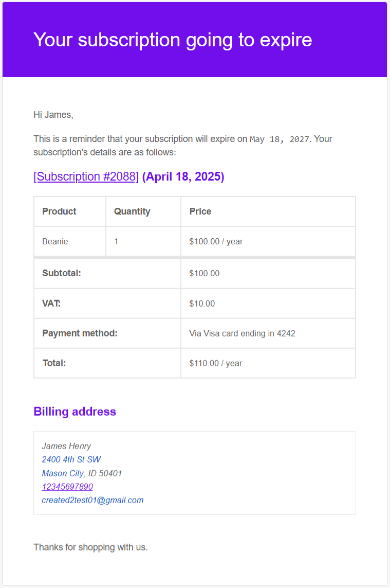
Task: Click the VAT amount $10.00
Action: click(x=202, y=304)
